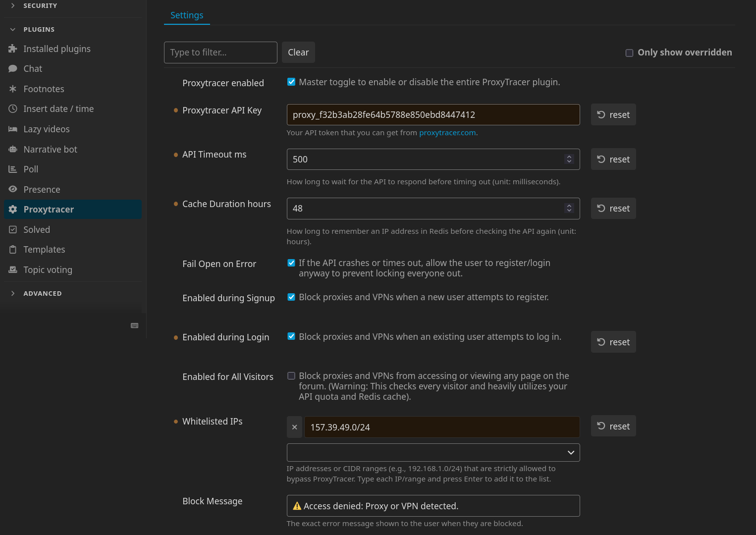The width and height of the screenshot is (756, 535).
Task: Open the Narrative bot plugin
Action: [x=50, y=149]
